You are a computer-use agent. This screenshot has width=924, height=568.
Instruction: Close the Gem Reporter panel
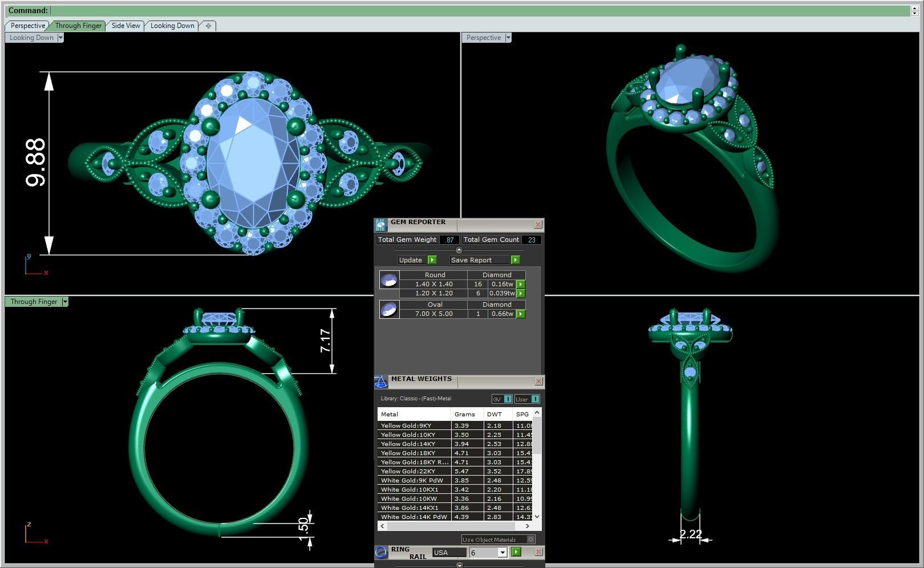pos(538,225)
